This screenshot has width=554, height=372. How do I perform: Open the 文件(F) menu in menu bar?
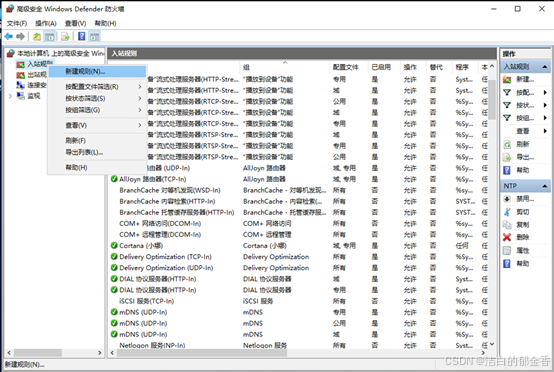pyautogui.click(x=17, y=23)
